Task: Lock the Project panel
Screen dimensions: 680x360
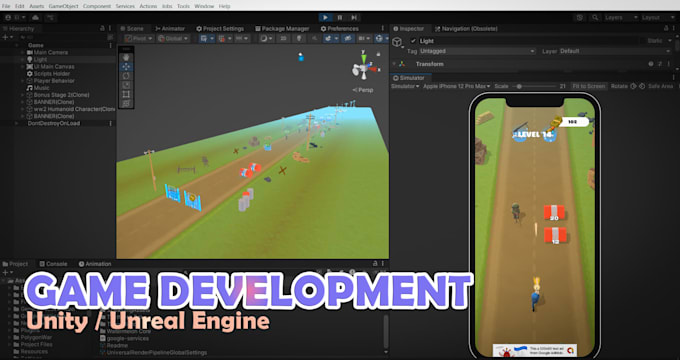Action: point(375,263)
